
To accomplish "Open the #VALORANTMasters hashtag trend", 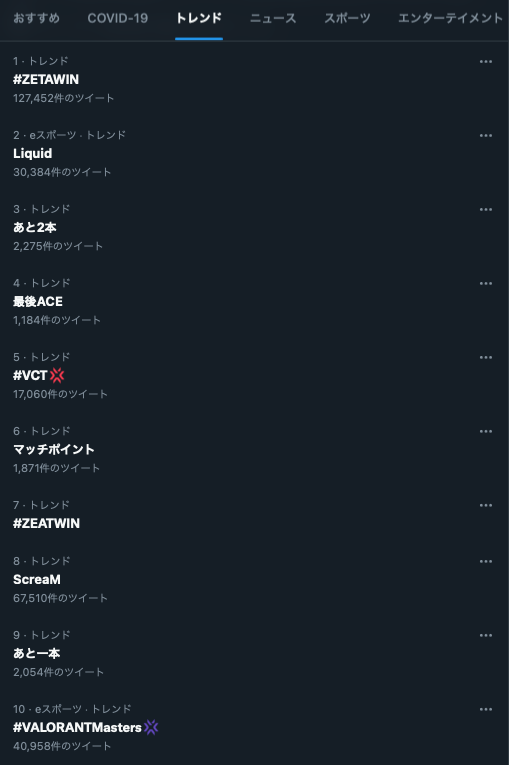I will click(77, 727).
